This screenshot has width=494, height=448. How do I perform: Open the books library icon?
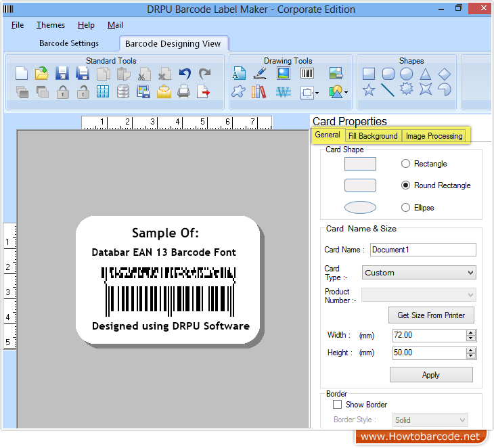pos(259,92)
